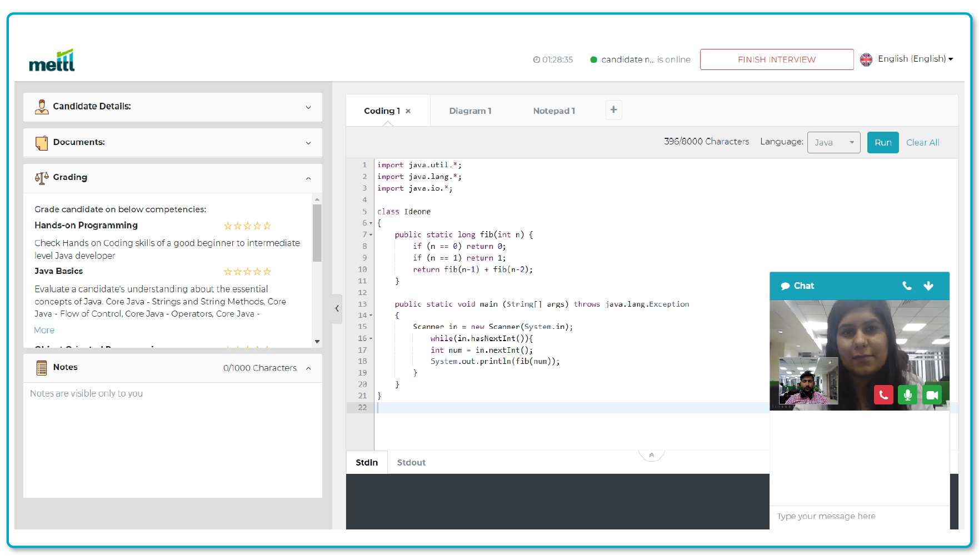
Task: Click the 'System.out.println(fib(num));' line
Action: (x=495, y=362)
